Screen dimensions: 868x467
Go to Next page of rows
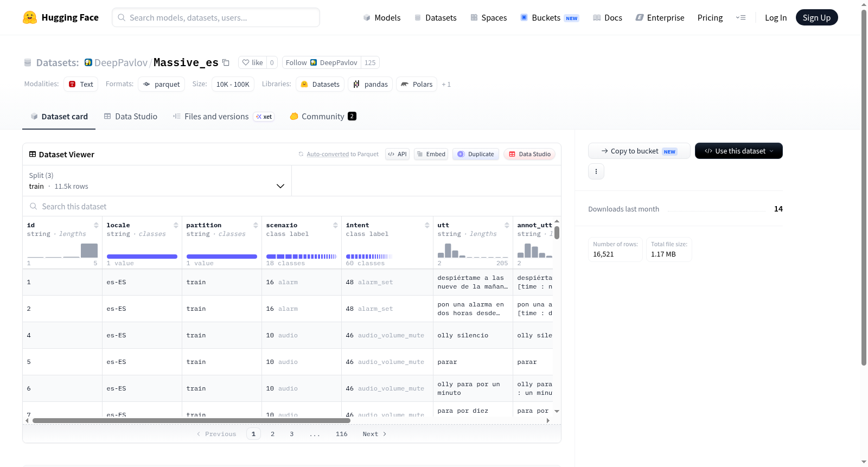tap(374, 434)
